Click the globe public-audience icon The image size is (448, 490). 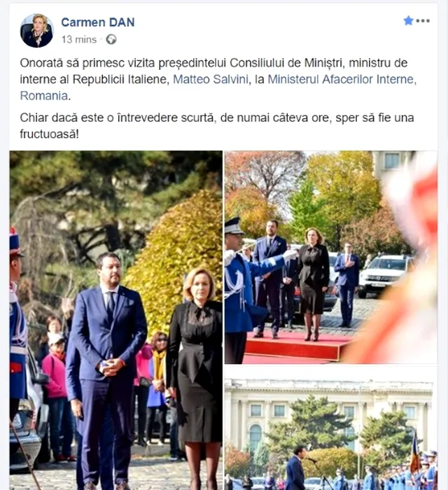click(111, 40)
